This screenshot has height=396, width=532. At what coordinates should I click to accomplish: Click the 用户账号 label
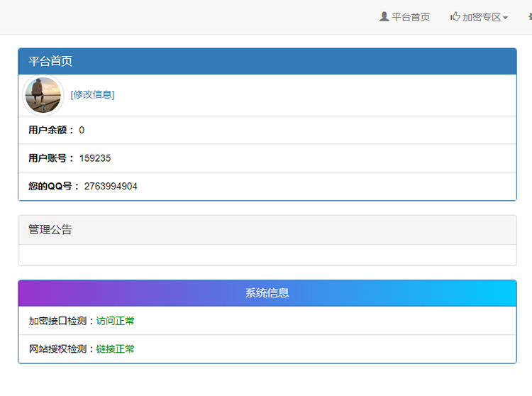[x=51, y=158]
